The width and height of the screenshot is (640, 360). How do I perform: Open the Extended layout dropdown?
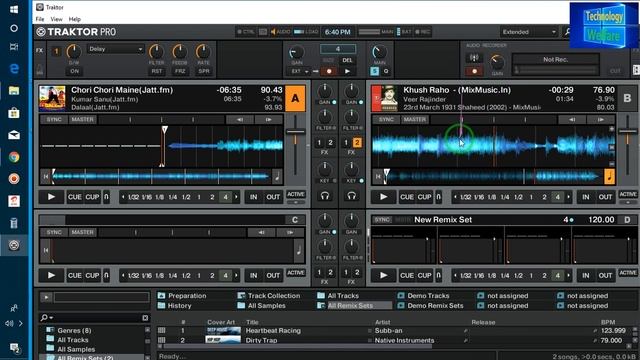pyautogui.click(x=529, y=32)
